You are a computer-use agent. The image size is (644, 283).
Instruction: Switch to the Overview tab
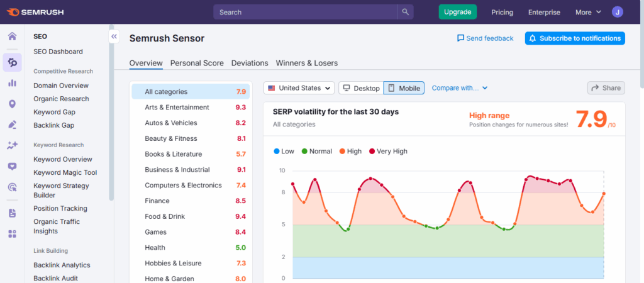pyautogui.click(x=146, y=64)
